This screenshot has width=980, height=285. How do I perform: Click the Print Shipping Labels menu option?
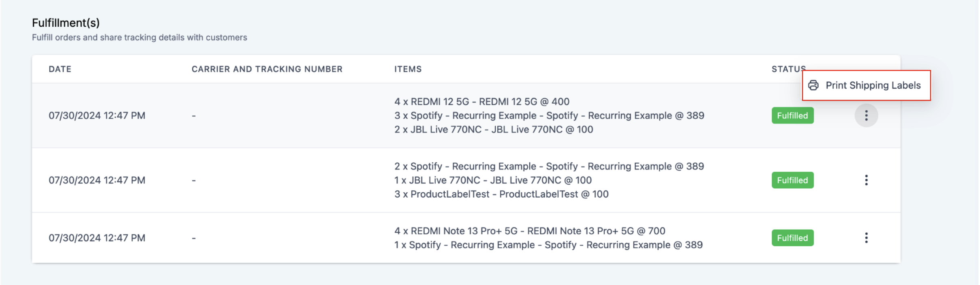pos(866,85)
